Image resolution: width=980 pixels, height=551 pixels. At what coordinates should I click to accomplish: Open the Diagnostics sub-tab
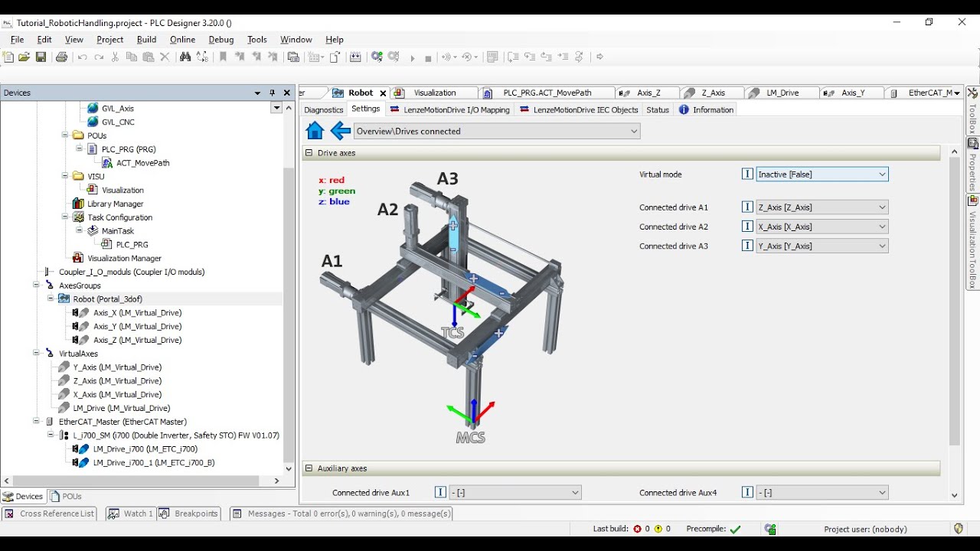[324, 110]
